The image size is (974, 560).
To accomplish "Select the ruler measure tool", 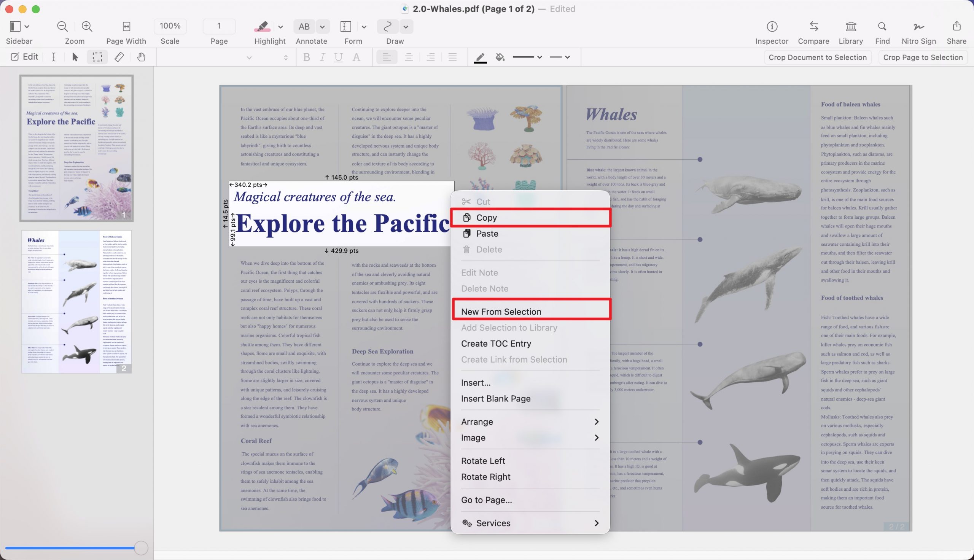I will pyautogui.click(x=119, y=57).
